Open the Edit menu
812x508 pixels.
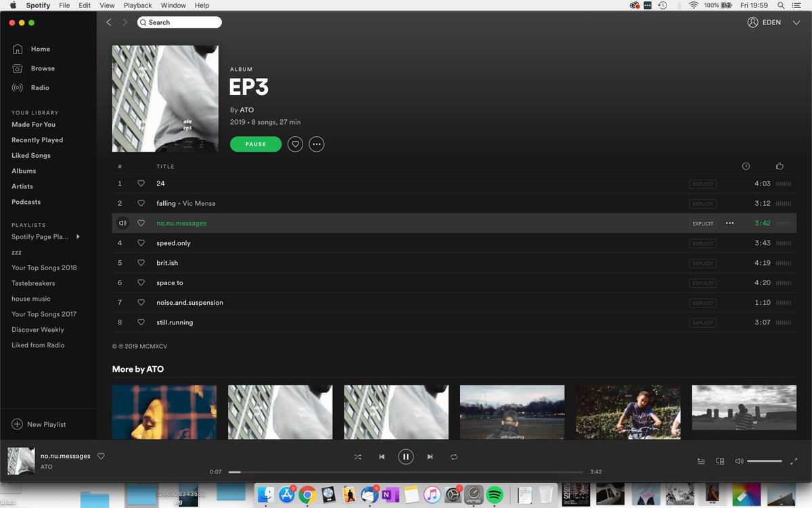coord(85,5)
